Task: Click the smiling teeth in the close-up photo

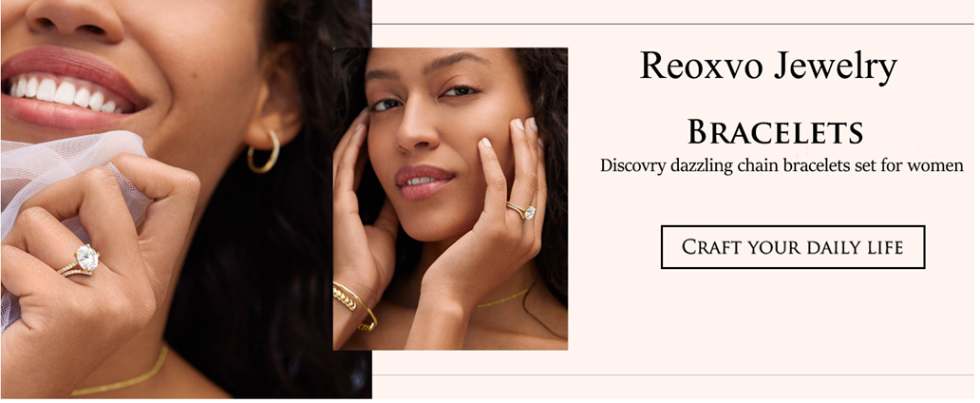Action: pos(61,94)
